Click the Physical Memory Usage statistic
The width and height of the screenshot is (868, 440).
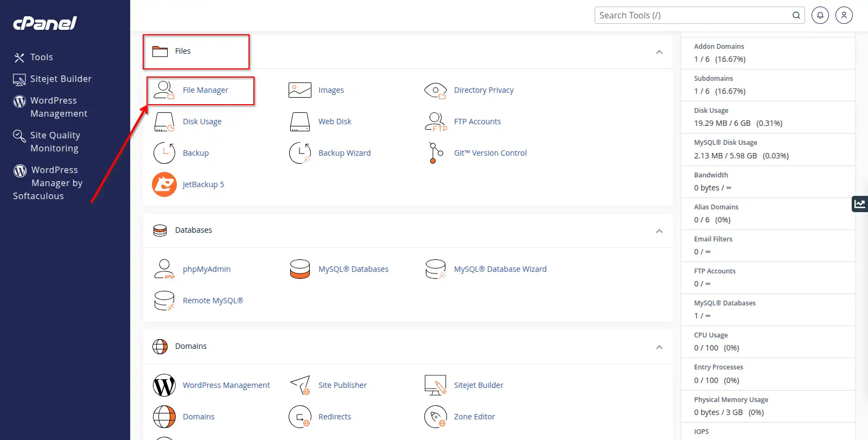point(768,406)
